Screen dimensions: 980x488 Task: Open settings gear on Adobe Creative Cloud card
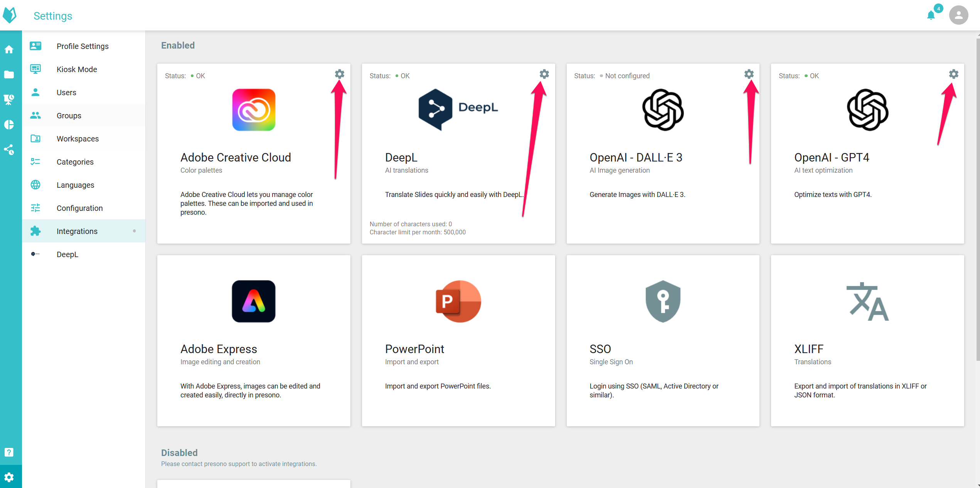tap(340, 74)
